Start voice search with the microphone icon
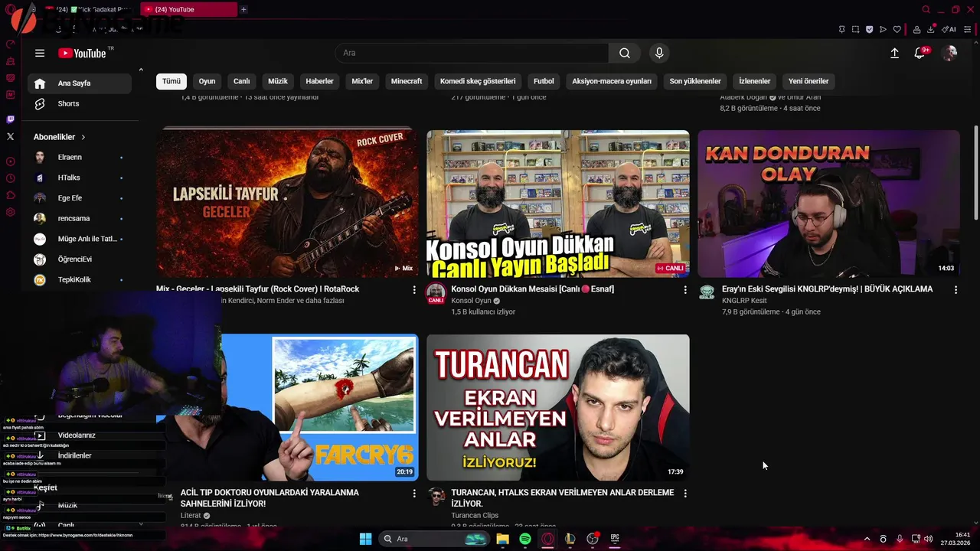The width and height of the screenshot is (980, 551). click(659, 53)
